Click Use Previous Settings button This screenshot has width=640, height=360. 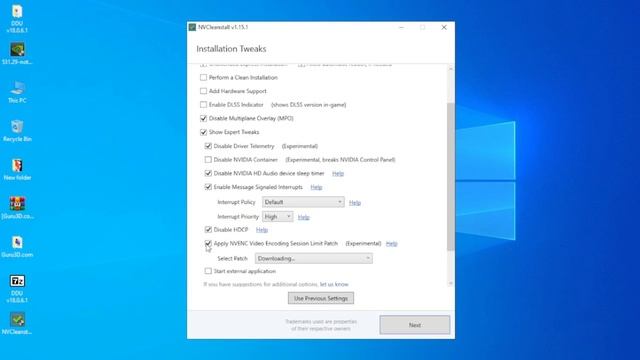[321, 298]
